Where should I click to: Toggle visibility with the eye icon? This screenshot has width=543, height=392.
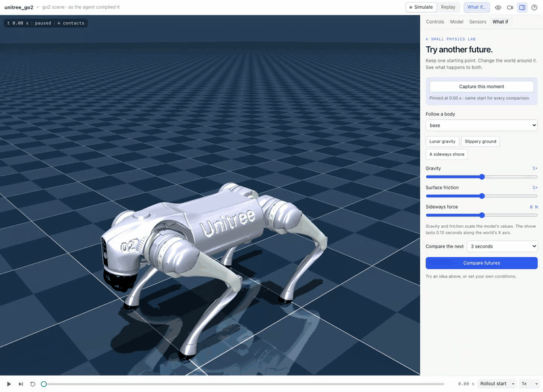click(498, 7)
